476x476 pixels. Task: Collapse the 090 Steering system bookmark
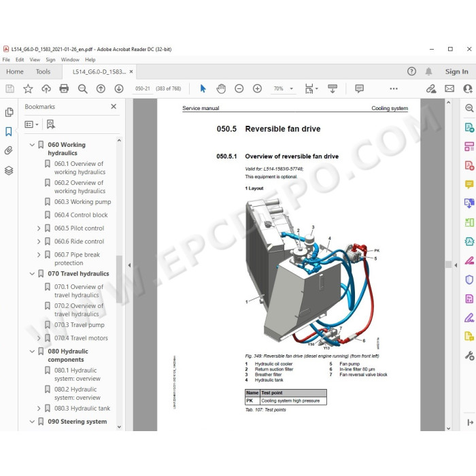point(32,422)
